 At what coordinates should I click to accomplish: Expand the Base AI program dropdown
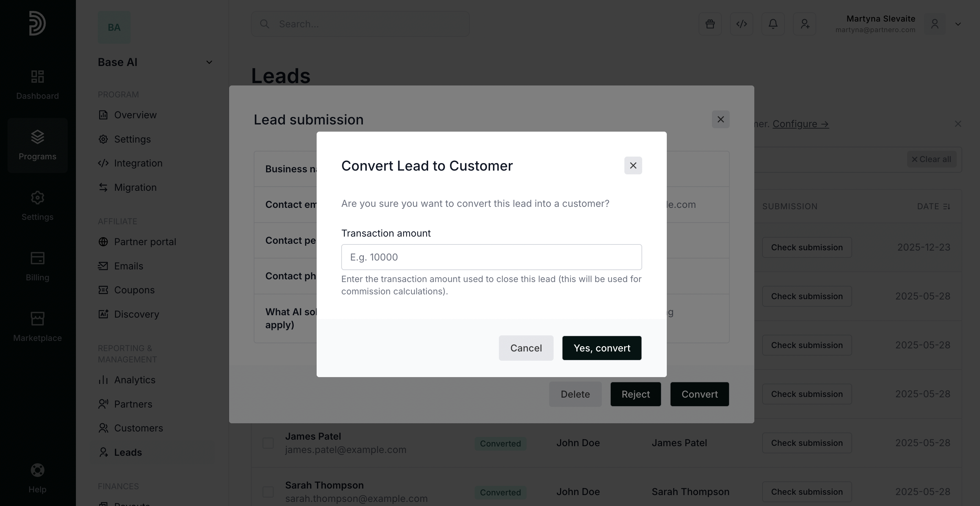click(209, 62)
